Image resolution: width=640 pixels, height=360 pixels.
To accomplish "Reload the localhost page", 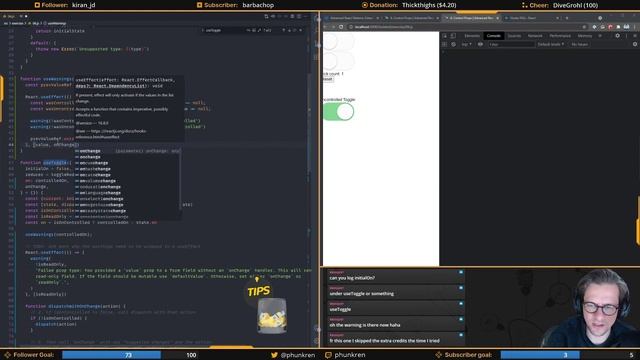I will (x=341, y=27).
